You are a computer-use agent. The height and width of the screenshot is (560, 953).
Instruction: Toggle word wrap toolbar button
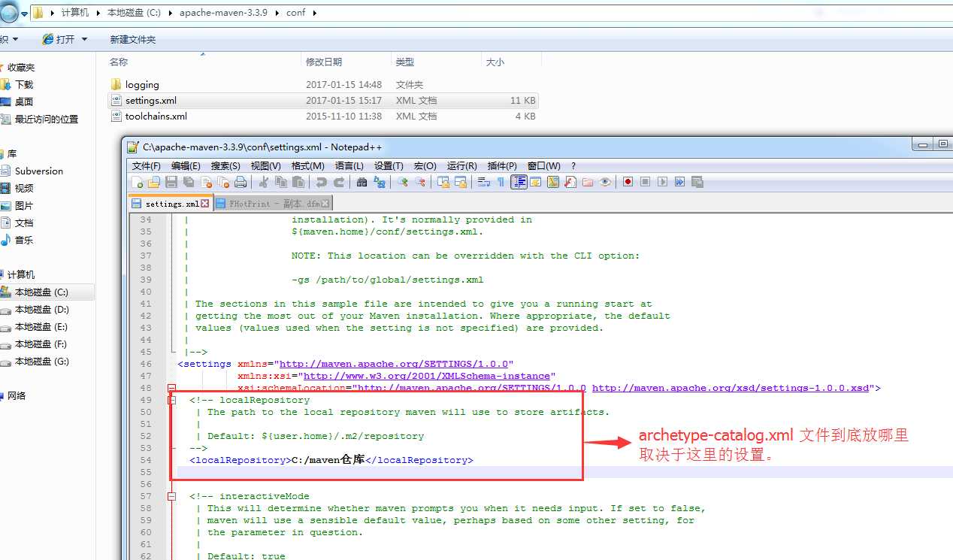(x=483, y=182)
